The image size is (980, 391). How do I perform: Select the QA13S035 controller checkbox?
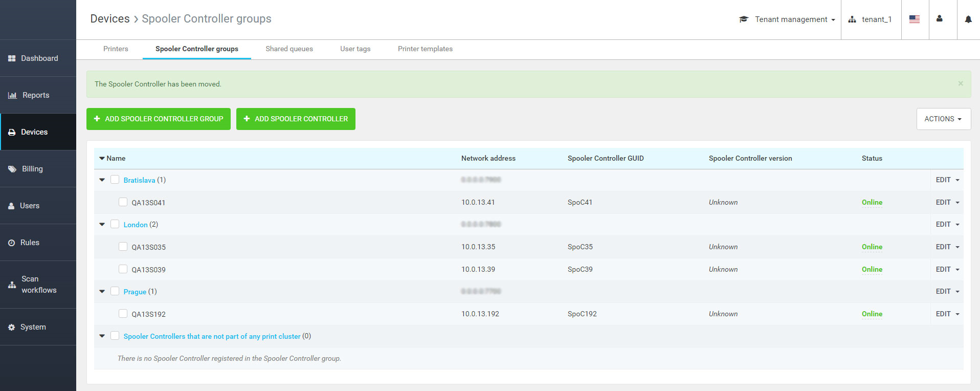(x=123, y=247)
